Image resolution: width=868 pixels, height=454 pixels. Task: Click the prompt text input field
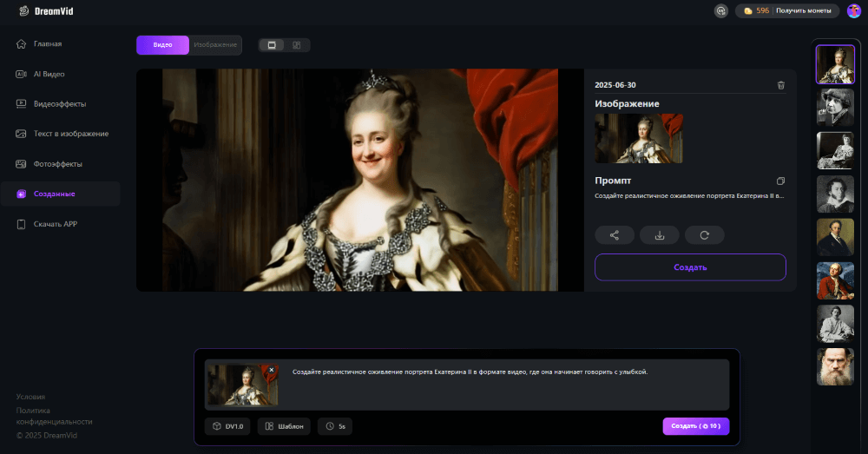click(507, 385)
